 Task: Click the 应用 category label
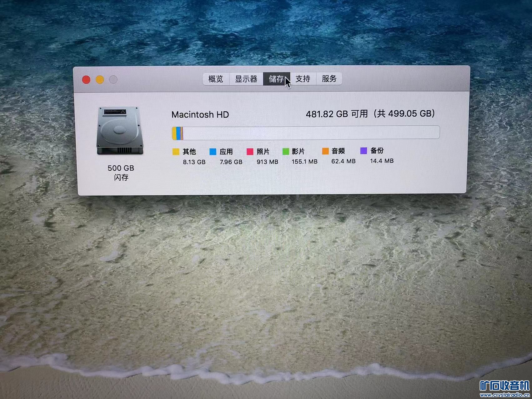[x=226, y=152]
